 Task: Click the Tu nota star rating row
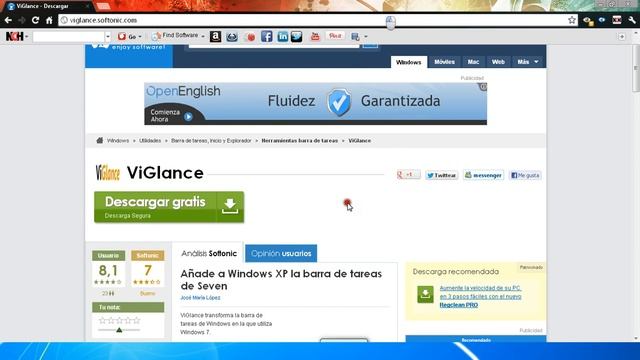[x=119, y=320]
